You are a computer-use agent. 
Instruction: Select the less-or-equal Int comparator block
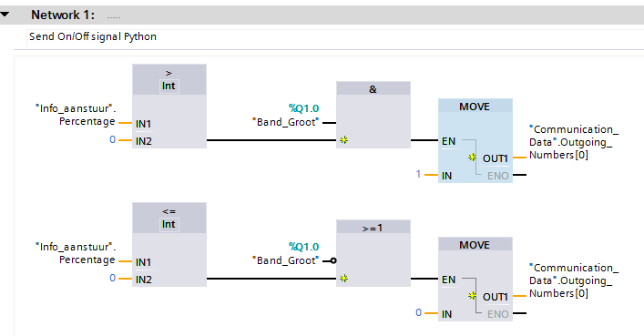pyautogui.click(x=169, y=244)
